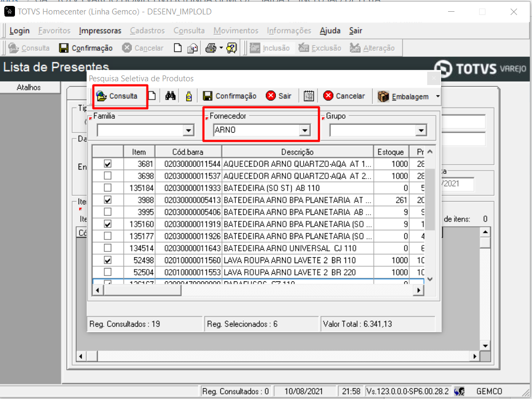Viewport: 532px width, 399px height.
Task: Click the printer icon in main toolbar
Action: (x=211, y=48)
